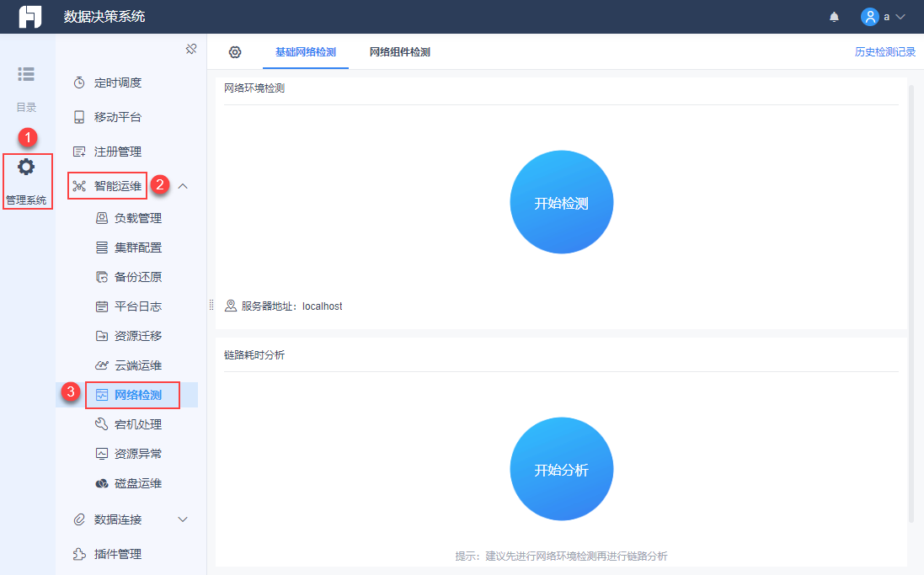Click the 数据决策系统 title
Viewport: 924px width, 575px height.
104,17
